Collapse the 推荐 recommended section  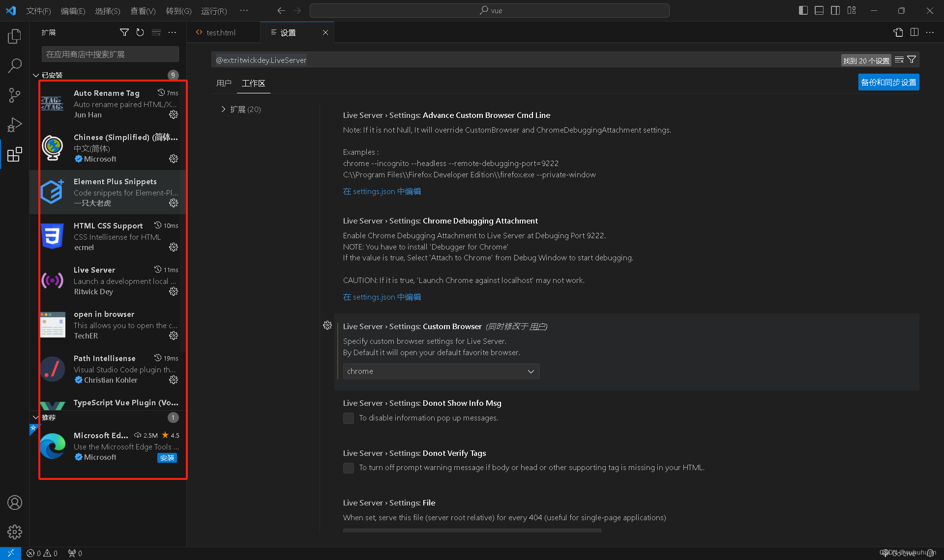tap(36, 418)
